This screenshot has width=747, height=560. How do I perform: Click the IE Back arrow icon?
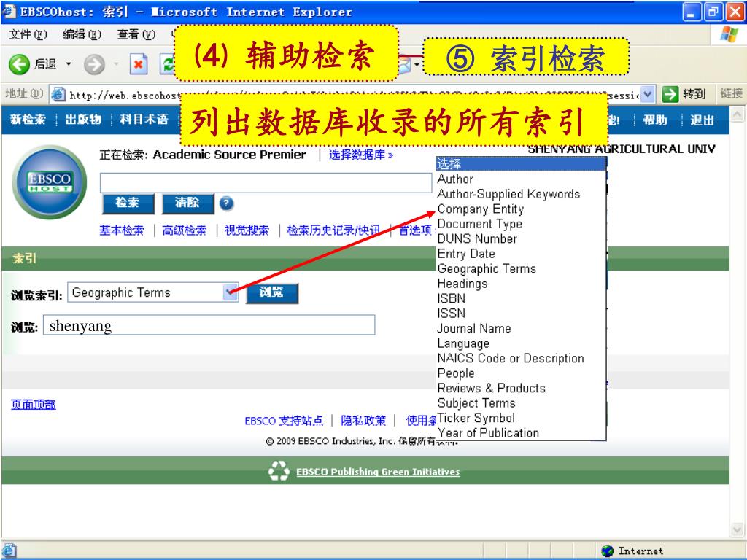coord(19,64)
